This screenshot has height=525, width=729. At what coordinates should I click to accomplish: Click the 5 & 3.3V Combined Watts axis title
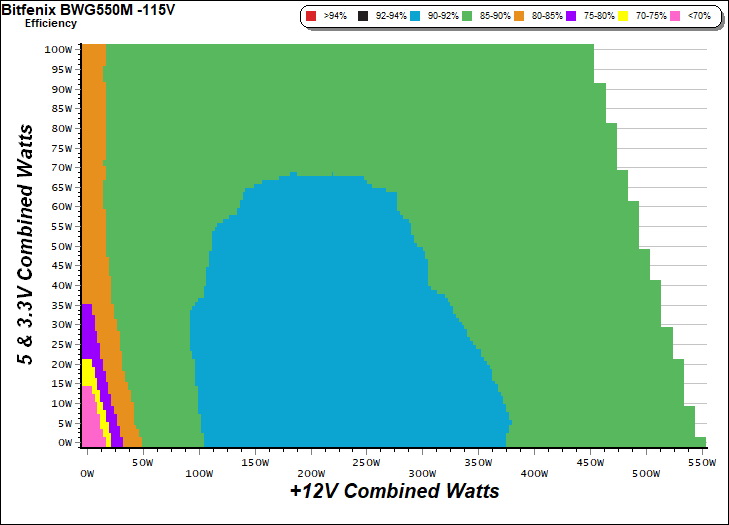tap(29, 245)
